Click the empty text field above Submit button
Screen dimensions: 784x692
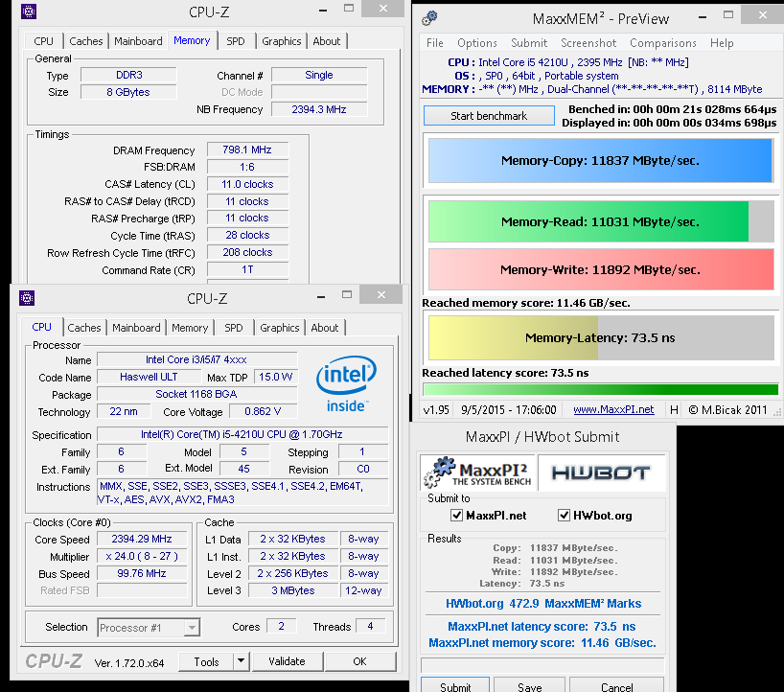click(x=542, y=665)
